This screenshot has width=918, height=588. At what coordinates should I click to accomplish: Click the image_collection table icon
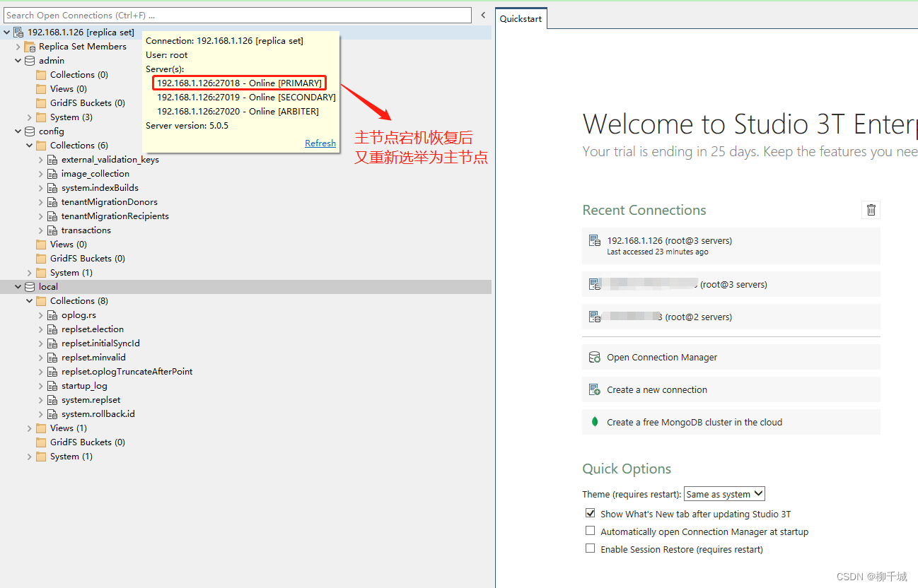click(x=52, y=174)
